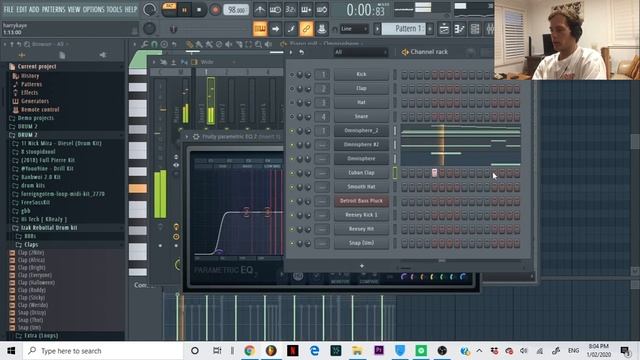Screen dimensions: 640x360
Task: Click the stamp icon in the toolbar
Action: tap(322, 29)
